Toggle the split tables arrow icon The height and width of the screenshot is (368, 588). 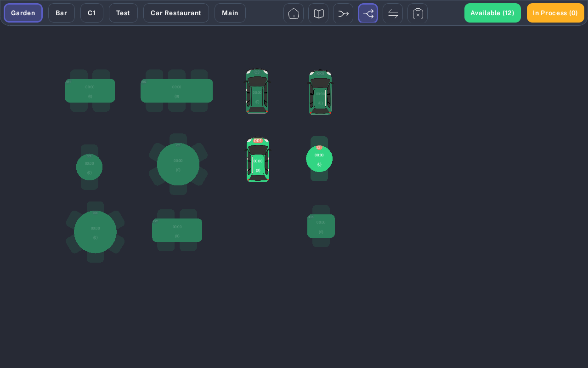point(368,13)
